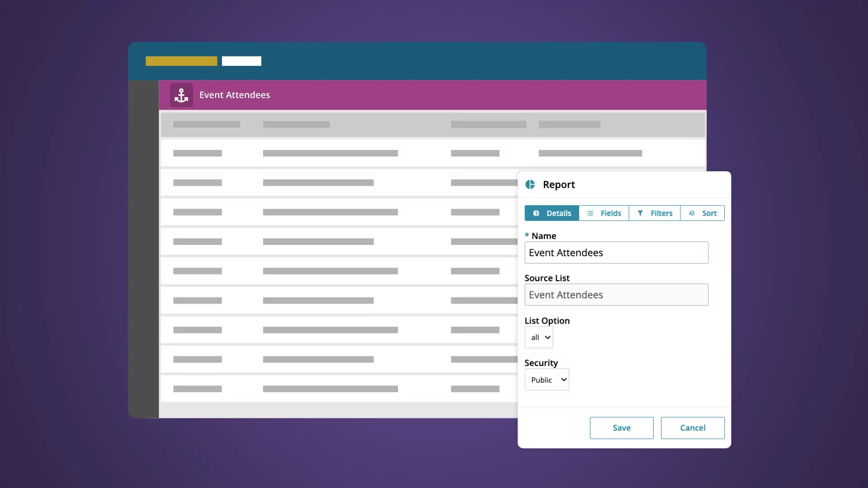
Task: Click the anchor icon beside Event Attendees
Action: [x=181, y=95]
